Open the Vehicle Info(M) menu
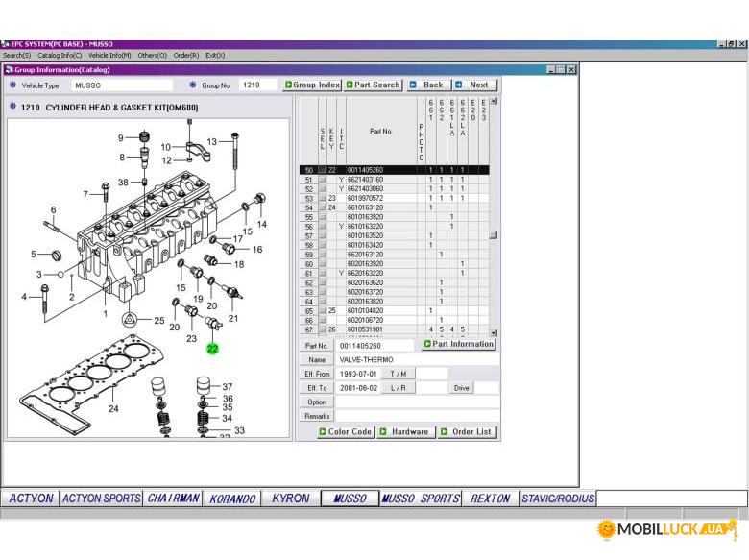 click(109, 56)
